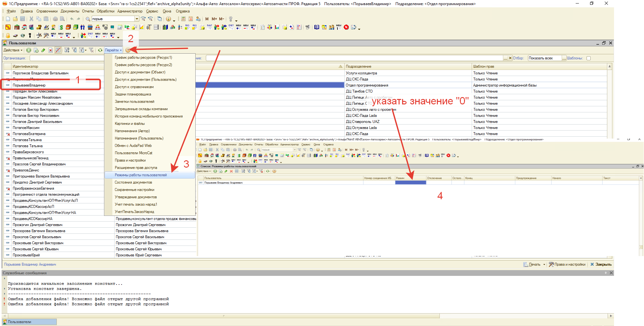
Task: Click the megaphone icon in second toolbar row
Action: point(308,27)
